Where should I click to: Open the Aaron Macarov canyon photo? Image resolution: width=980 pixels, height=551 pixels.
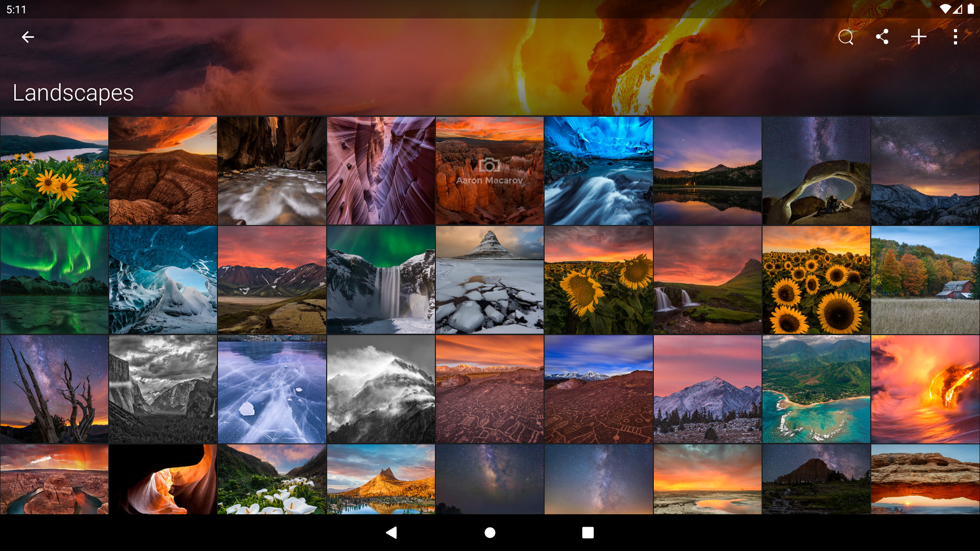click(489, 171)
